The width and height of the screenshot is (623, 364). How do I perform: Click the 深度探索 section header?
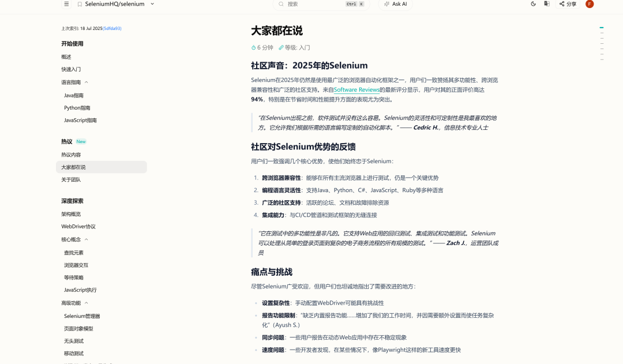click(72, 201)
